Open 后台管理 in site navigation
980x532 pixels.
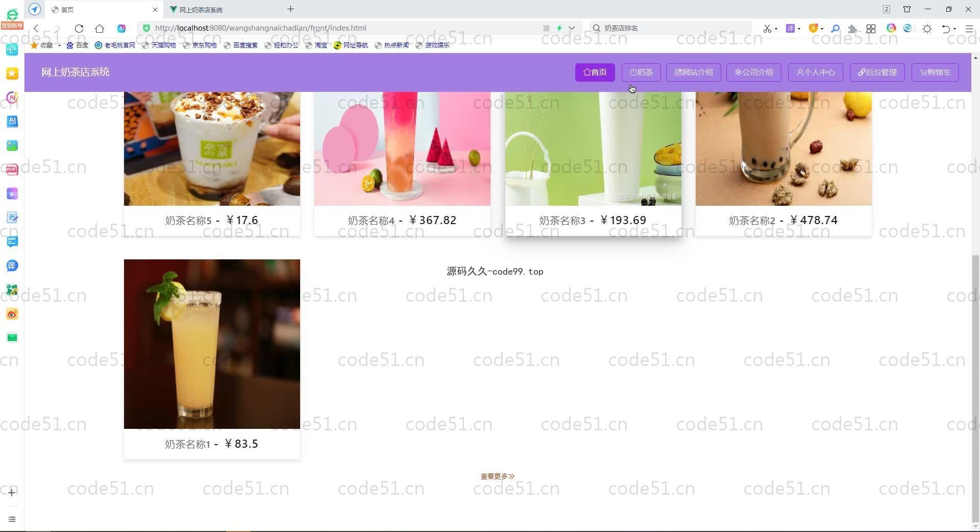[x=877, y=72]
